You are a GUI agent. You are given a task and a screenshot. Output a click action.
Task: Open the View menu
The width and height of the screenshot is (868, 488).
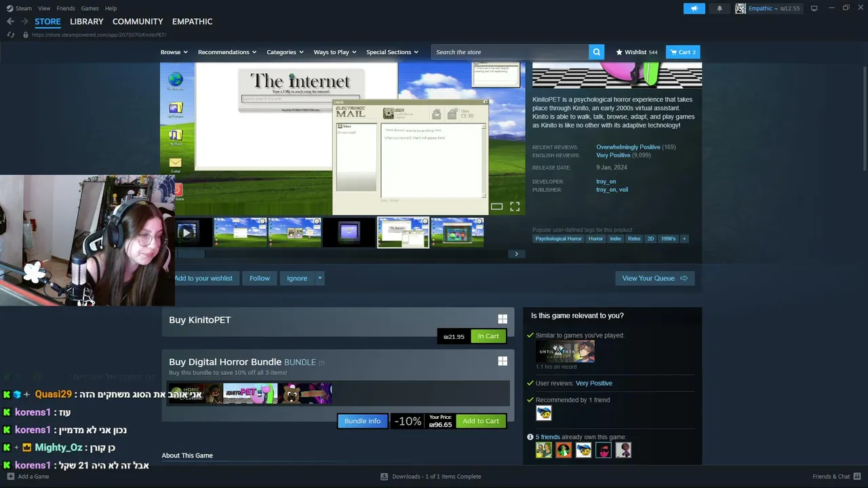[x=44, y=8]
